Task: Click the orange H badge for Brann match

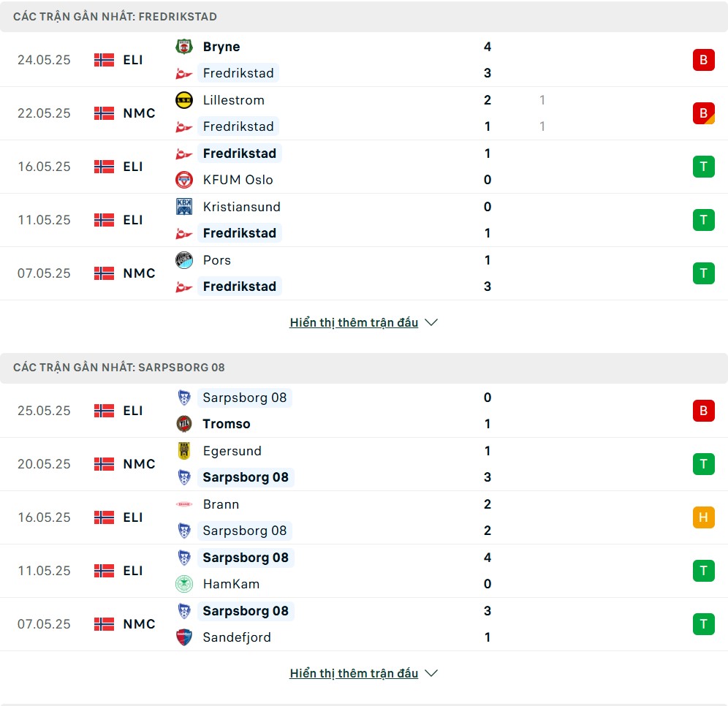Action: click(703, 517)
